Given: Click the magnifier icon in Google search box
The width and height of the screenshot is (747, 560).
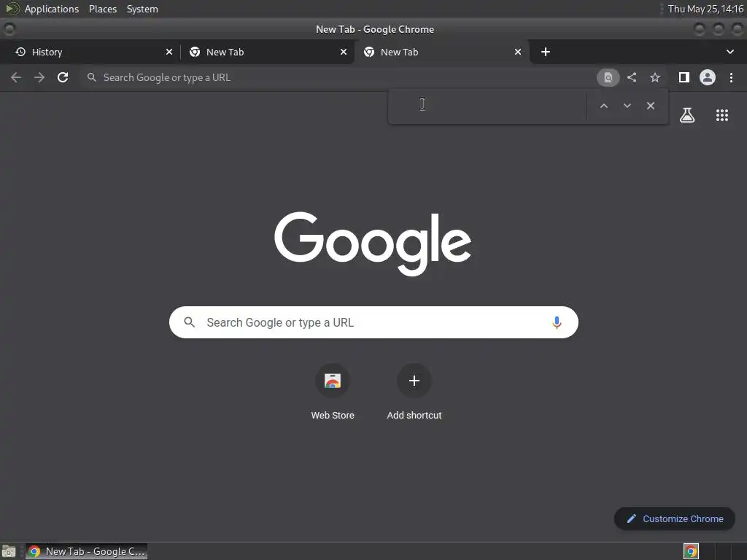Looking at the screenshot, I should tap(189, 322).
